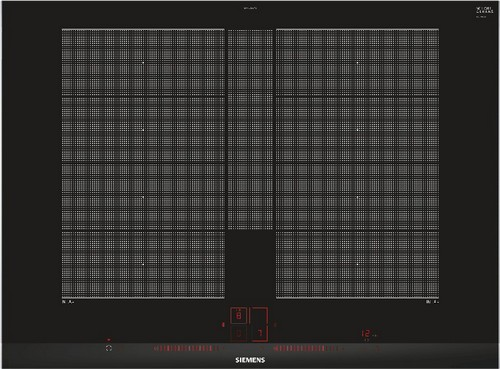Screen dimensions: 500x369
Task: Set power on left red slider strip
Action: (184, 349)
